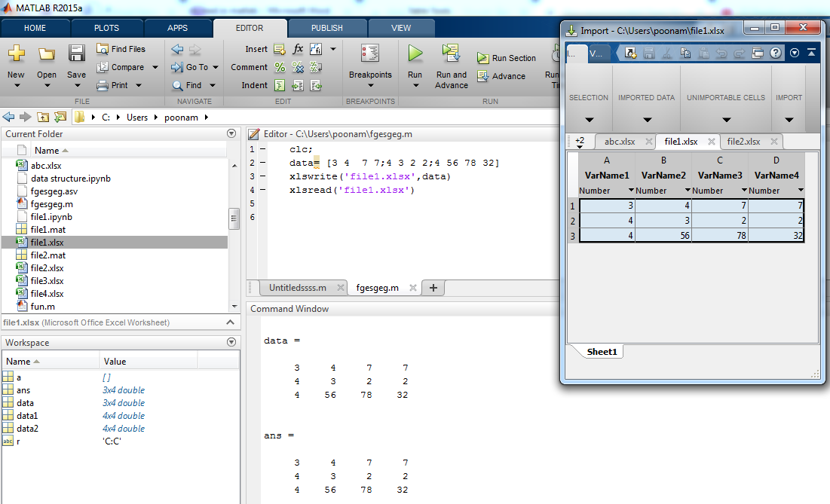Open the Untitledssss.m editor tab
This screenshot has width=830, height=504.
pyautogui.click(x=297, y=288)
